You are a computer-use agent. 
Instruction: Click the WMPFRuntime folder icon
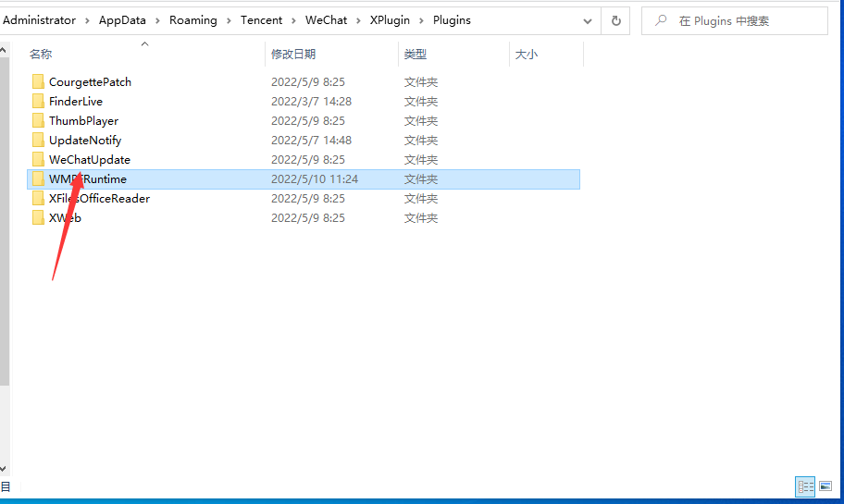coord(38,178)
